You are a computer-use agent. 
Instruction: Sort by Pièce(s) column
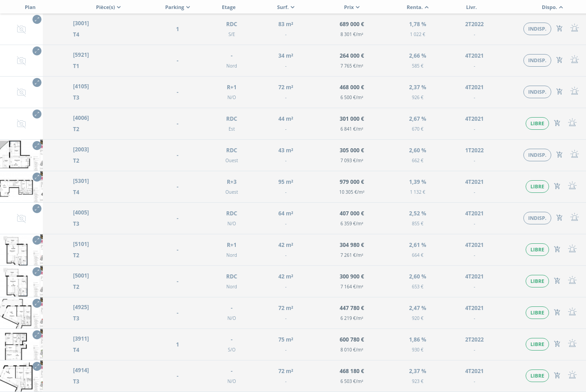click(x=108, y=7)
